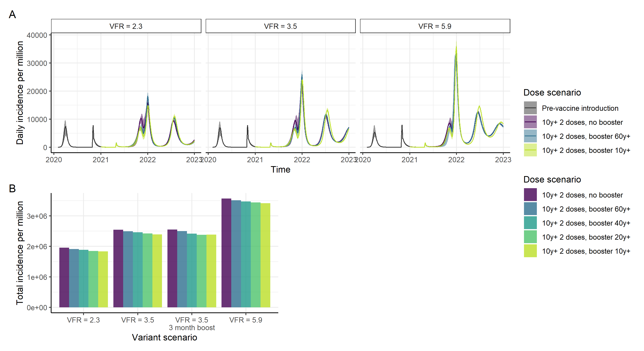Image resolution: width=644 pixels, height=351 pixels.
Task: Click the tallest purple bar for VFR = 5.9
Action: [226, 252]
